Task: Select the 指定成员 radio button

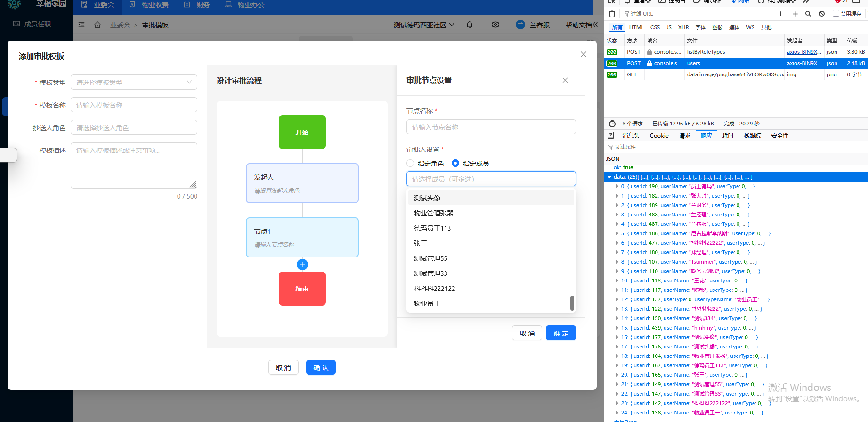Action: click(x=455, y=163)
